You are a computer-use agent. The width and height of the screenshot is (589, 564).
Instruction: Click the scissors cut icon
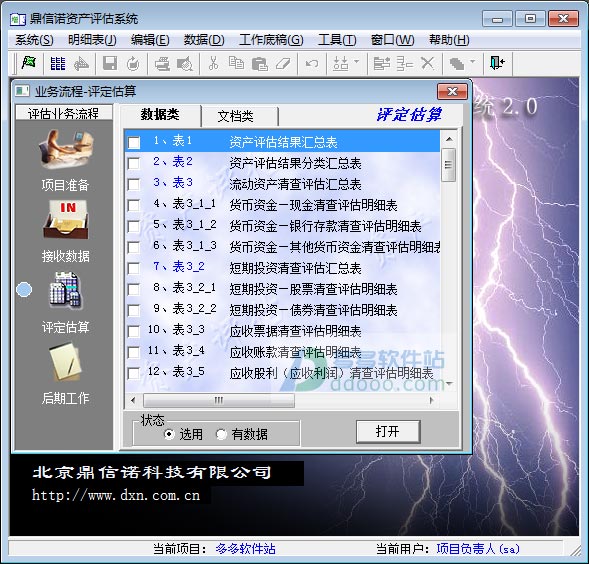pos(213,64)
